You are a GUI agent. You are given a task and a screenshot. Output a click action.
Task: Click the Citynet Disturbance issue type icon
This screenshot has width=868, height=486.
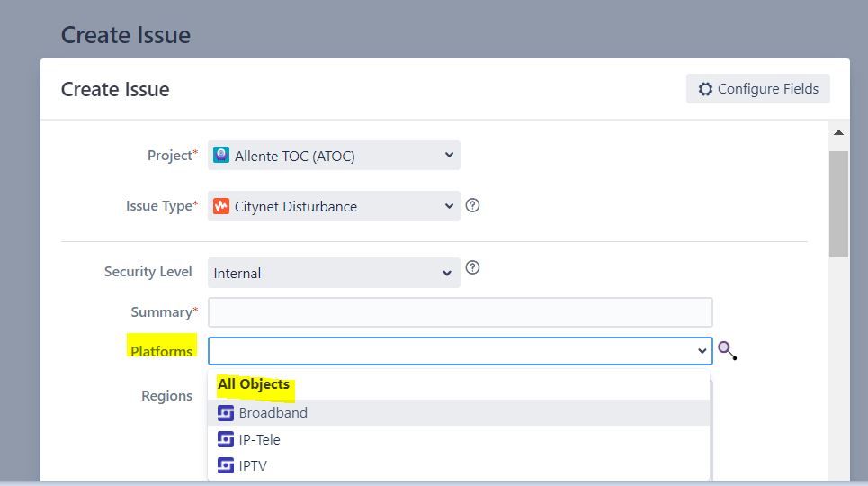pos(221,206)
